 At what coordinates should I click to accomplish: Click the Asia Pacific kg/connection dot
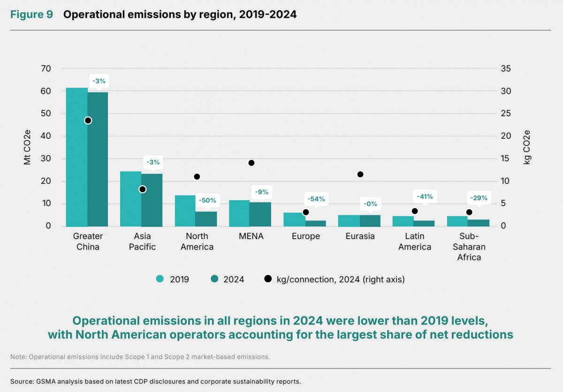143,189
